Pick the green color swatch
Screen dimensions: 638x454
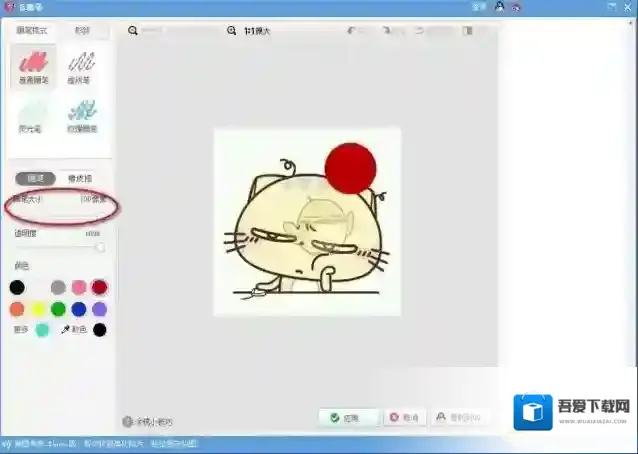pyautogui.click(x=59, y=309)
